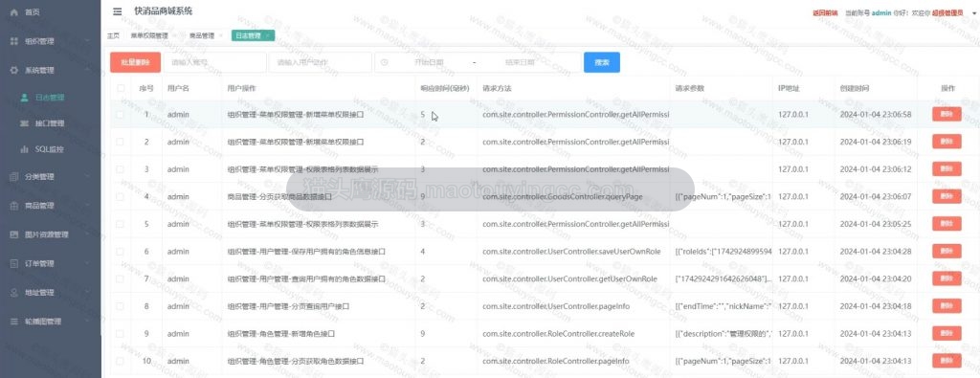Check the checkbox for row 1
The width and height of the screenshot is (980, 378).
coord(120,114)
